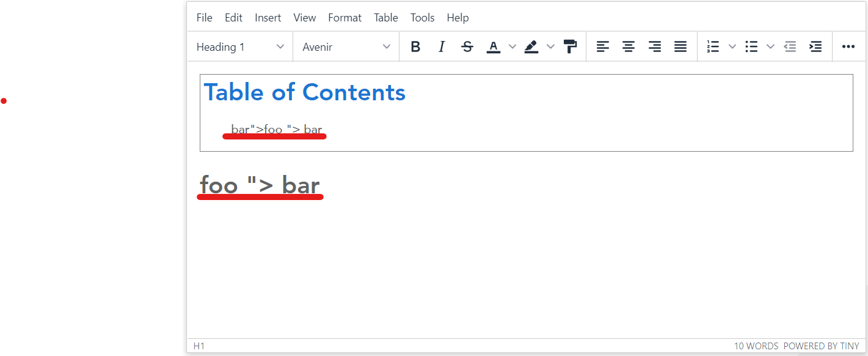Click the H1 element path indicator

pos(199,346)
